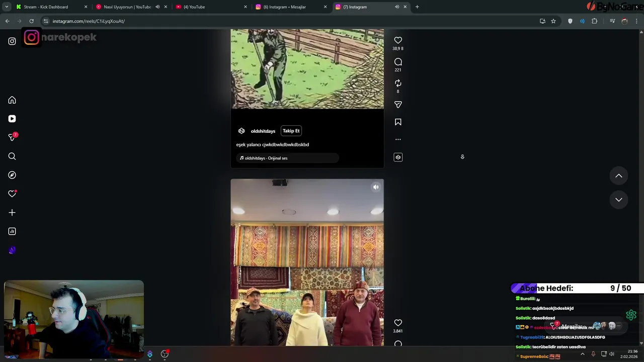Click the oldshitdays reel video frame
Screen dimensions: 644x362
tap(307, 69)
